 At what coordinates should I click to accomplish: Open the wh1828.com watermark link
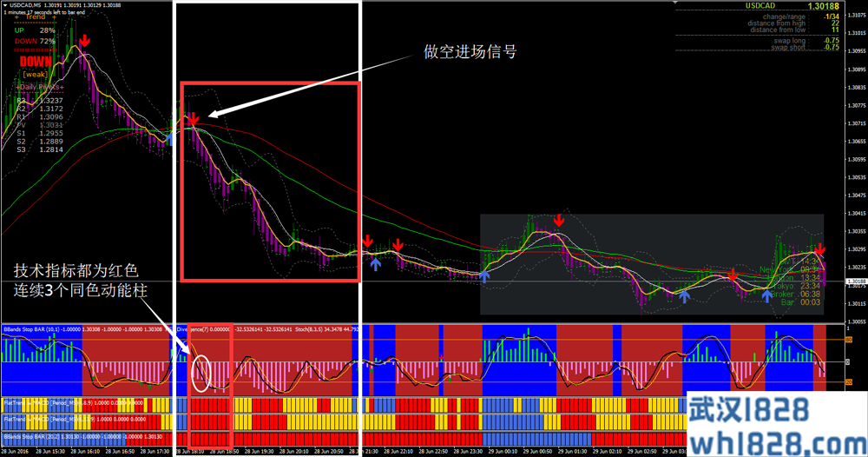coord(775,434)
